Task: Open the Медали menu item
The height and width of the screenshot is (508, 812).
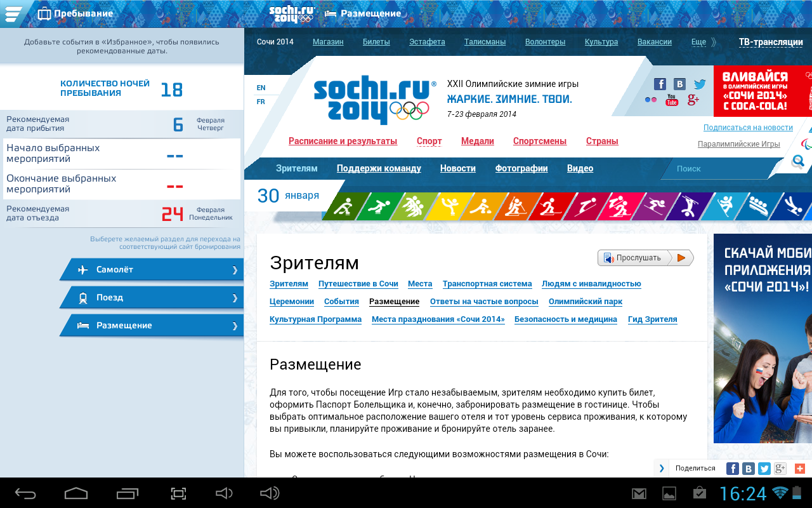Action: tap(477, 141)
